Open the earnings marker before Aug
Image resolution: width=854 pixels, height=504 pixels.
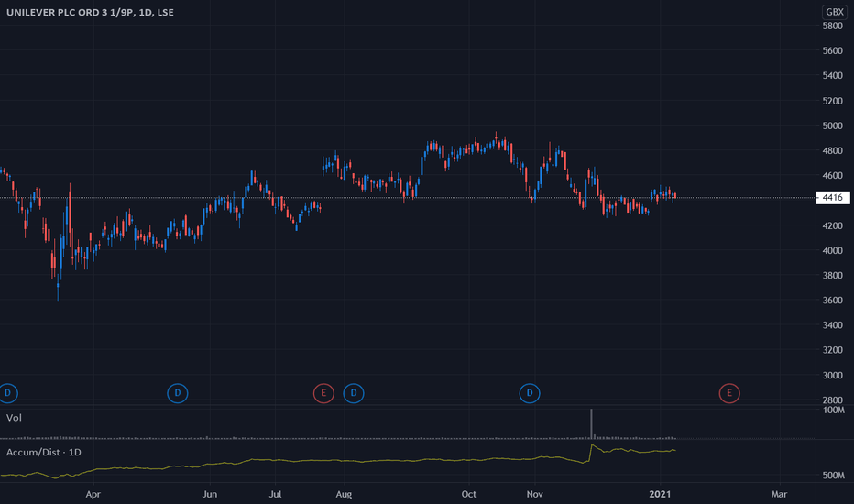(323, 393)
